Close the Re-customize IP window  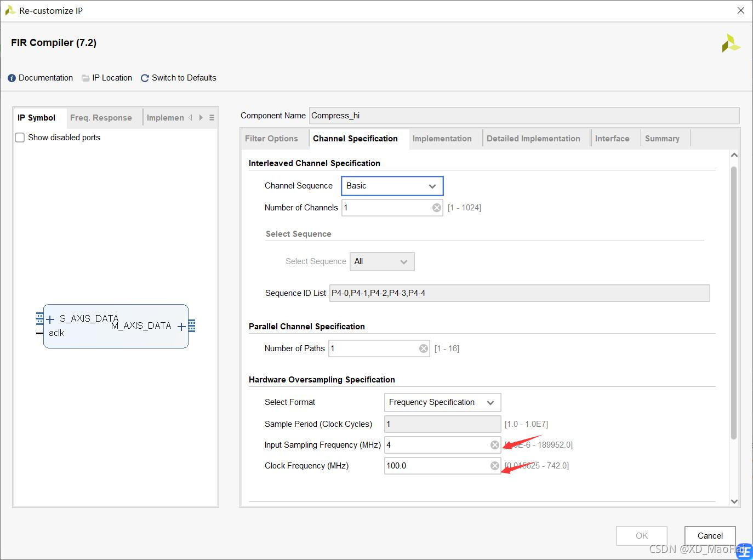point(741,10)
